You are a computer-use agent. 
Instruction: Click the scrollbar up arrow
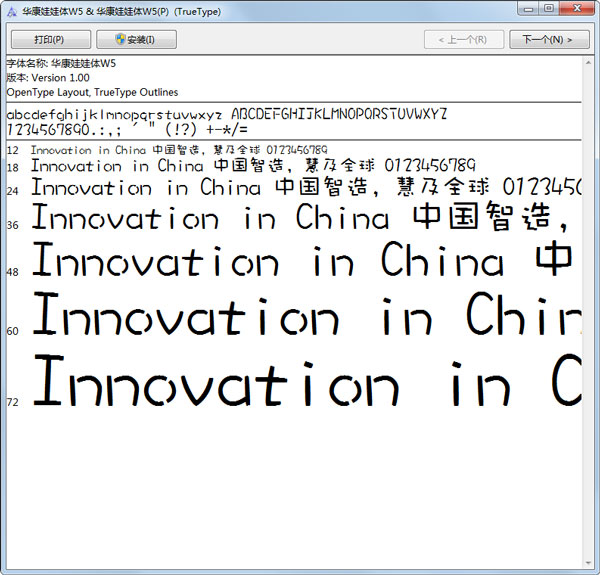pos(589,62)
